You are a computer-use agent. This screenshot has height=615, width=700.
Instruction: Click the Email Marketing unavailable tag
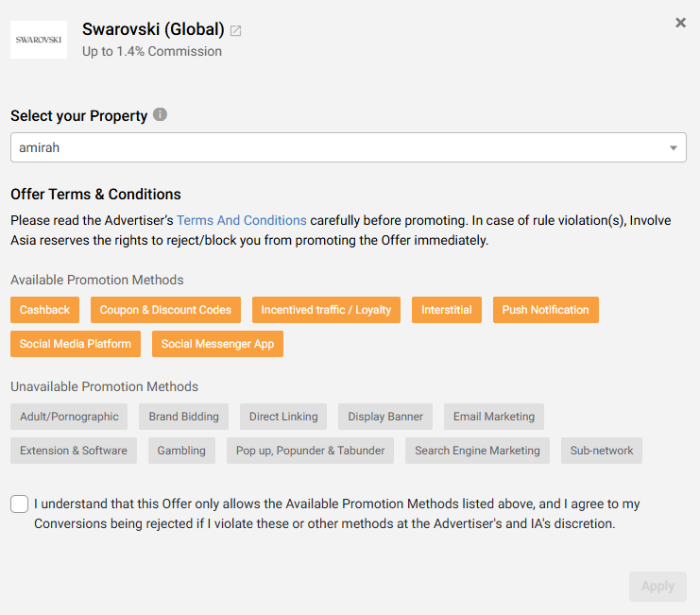(x=493, y=417)
